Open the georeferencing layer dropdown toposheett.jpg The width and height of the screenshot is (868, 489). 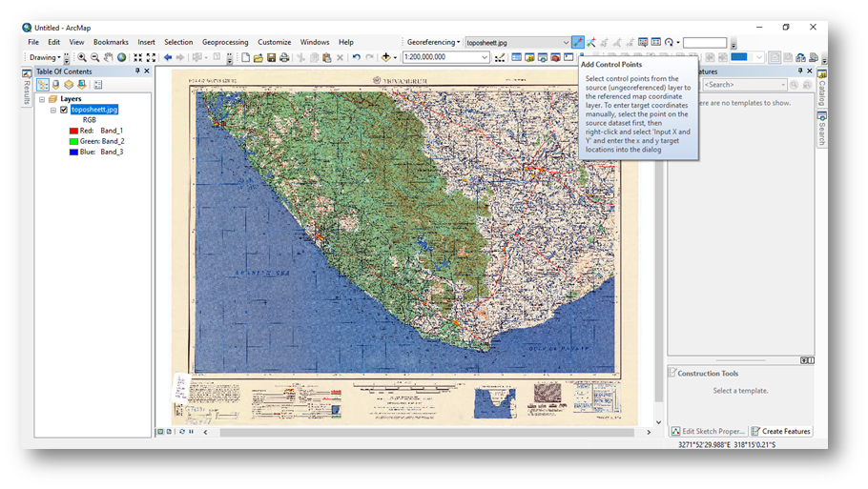(x=566, y=43)
